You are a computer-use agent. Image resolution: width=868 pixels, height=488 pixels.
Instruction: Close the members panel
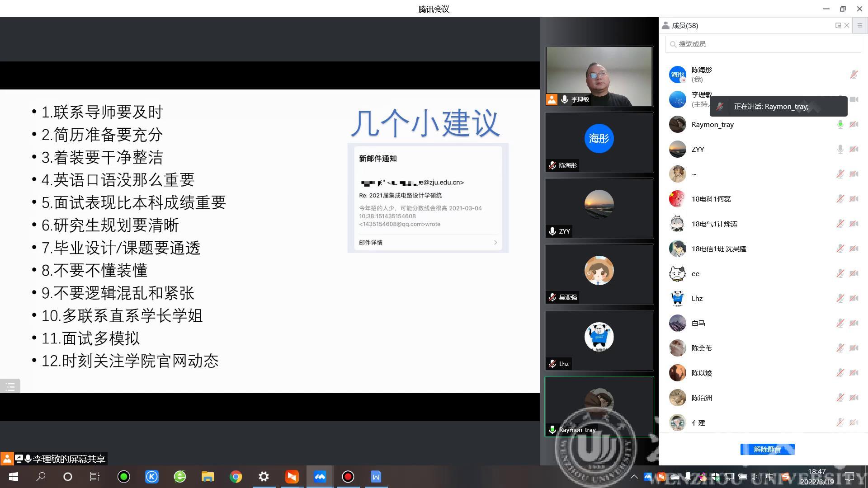pos(847,26)
